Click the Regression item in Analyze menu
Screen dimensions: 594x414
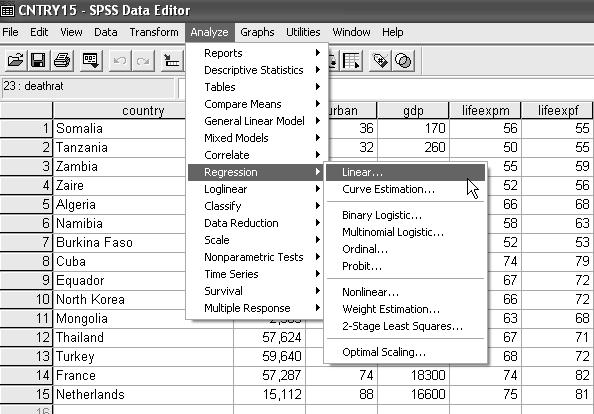click(x=255, y=172)
